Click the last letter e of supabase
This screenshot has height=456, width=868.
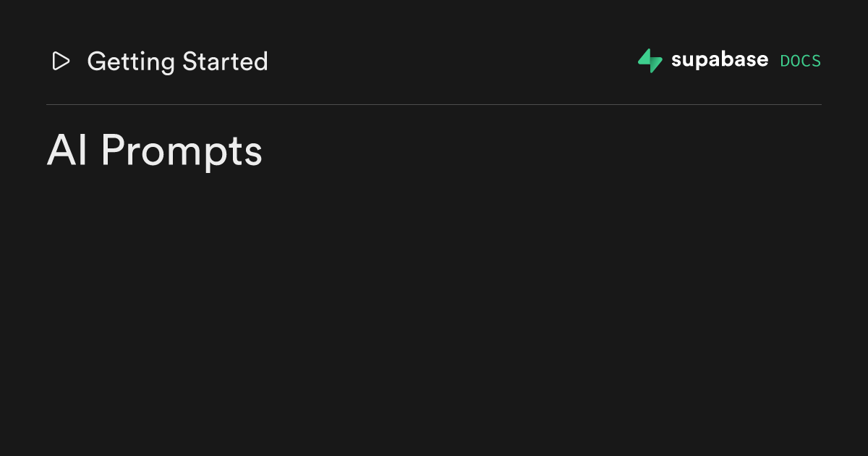point(762,62)
